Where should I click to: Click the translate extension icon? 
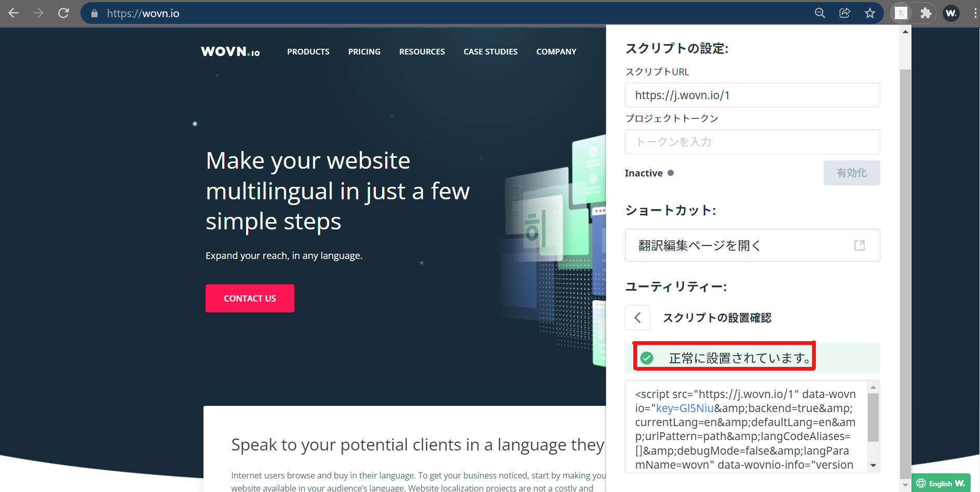coord(901,13)
